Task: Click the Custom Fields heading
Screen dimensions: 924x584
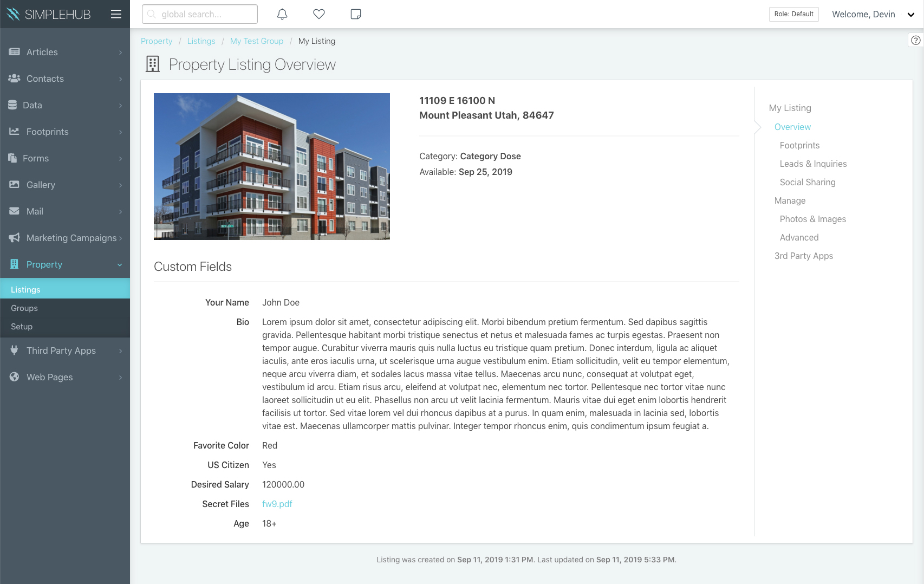Action: point(193,267)
